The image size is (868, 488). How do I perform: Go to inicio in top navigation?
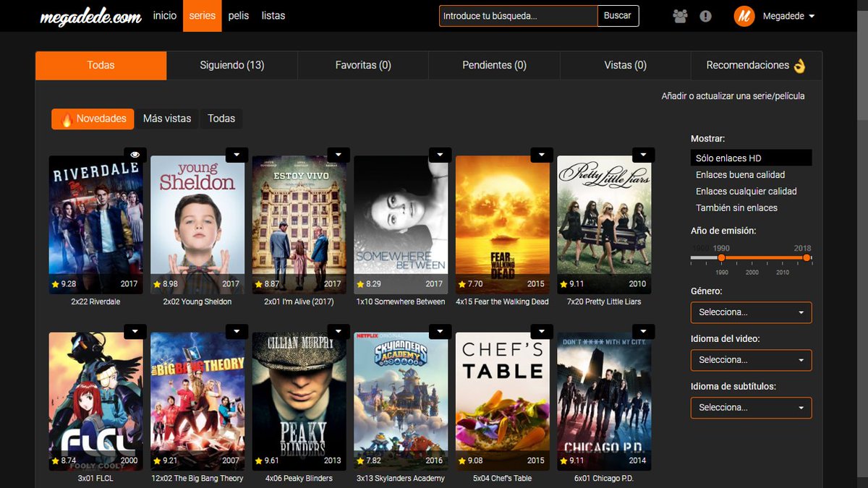(x=165, y=15)
